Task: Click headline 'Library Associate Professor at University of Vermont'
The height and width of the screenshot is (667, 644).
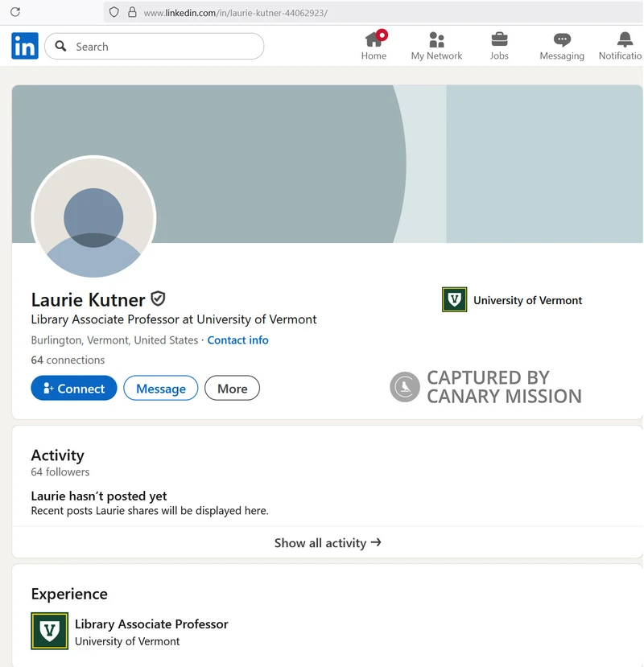Action: tap(174, 319)
